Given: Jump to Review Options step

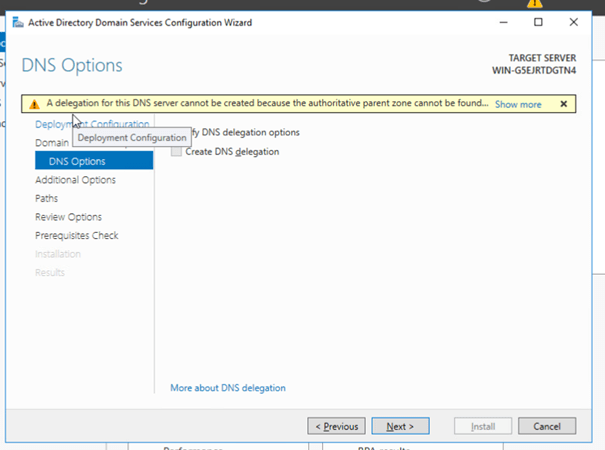Looking at the screenshot, I should [x=68, y=217].
